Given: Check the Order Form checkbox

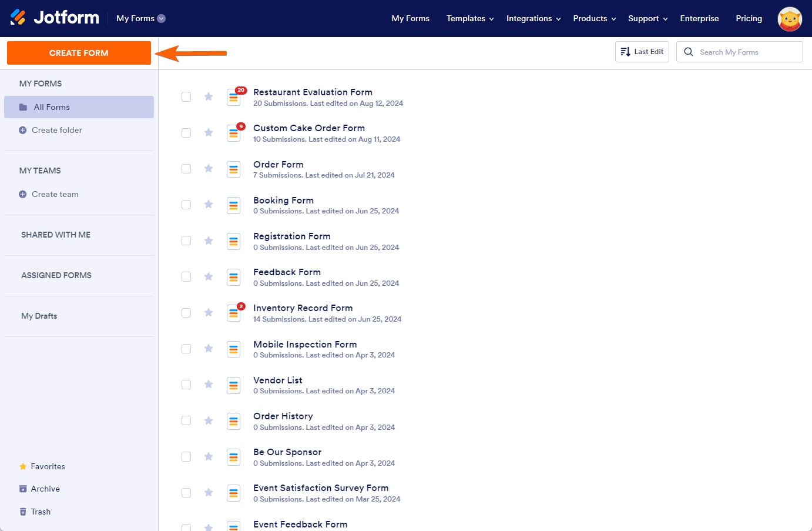Looking at the screenshot, I should [x=186, y=169].
